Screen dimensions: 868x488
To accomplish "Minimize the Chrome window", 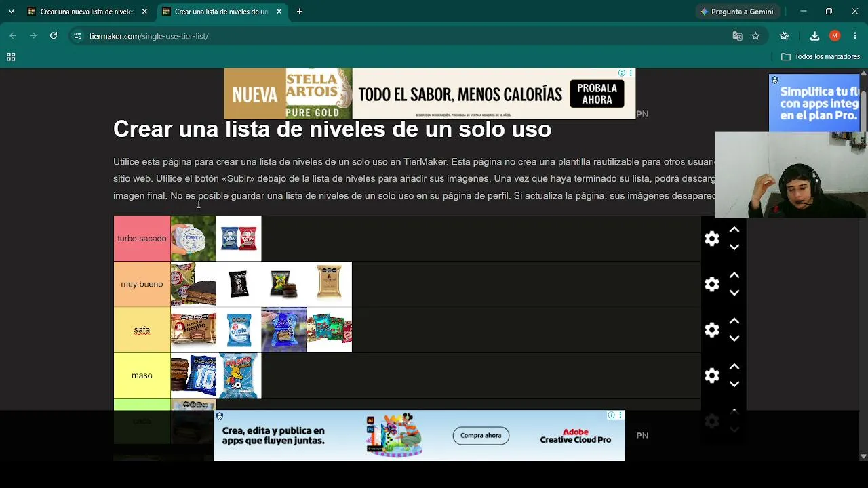I will [x=804, y=12].
